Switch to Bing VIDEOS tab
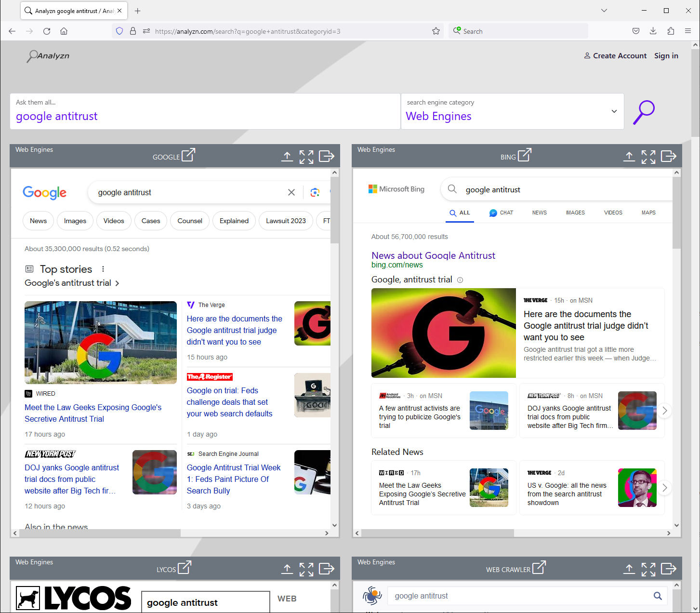 coord(613,213)
